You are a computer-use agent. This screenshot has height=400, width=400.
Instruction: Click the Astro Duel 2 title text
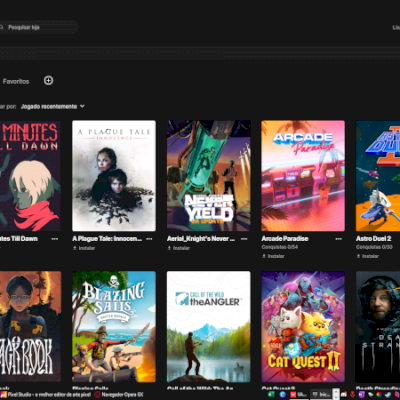373,239
